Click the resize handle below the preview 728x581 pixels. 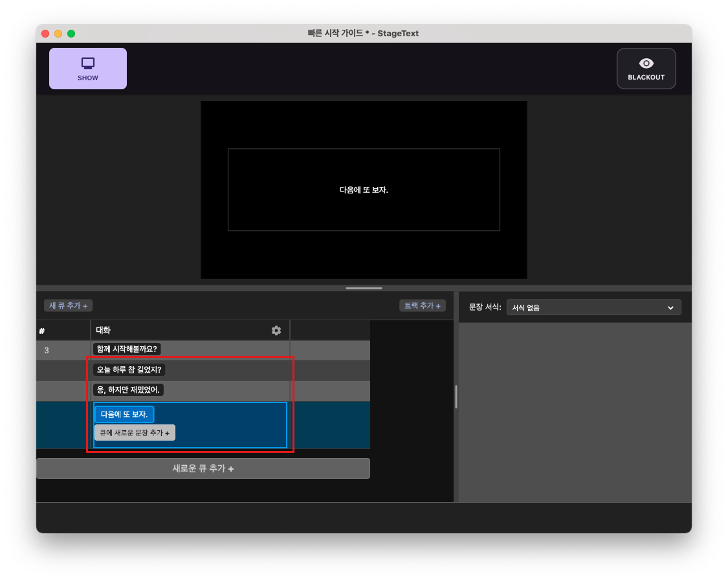click(x=364, y=288)
